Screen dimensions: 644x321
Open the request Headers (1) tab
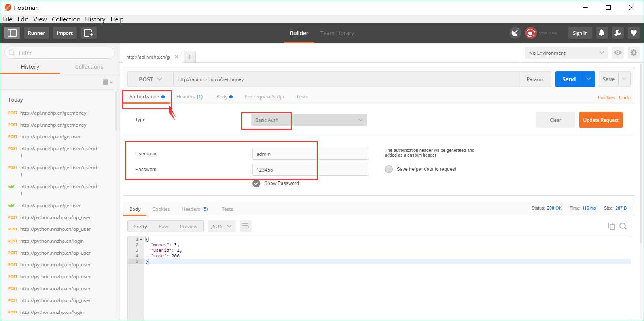coord(189,97)
